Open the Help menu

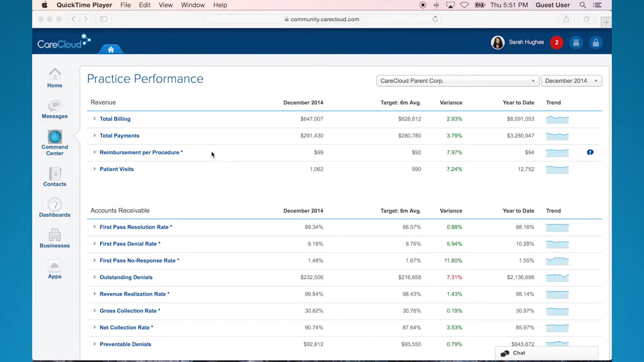point(220,5)
